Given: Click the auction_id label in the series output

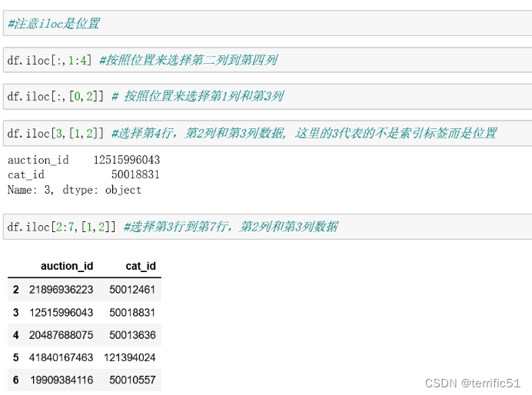Looking at the screenshot, I should (38, 160).
